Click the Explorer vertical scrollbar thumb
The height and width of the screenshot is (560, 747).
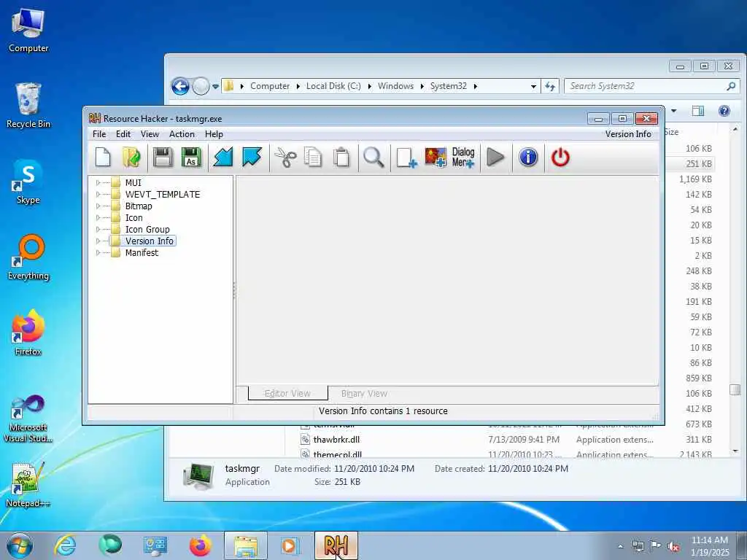point(735,389)
